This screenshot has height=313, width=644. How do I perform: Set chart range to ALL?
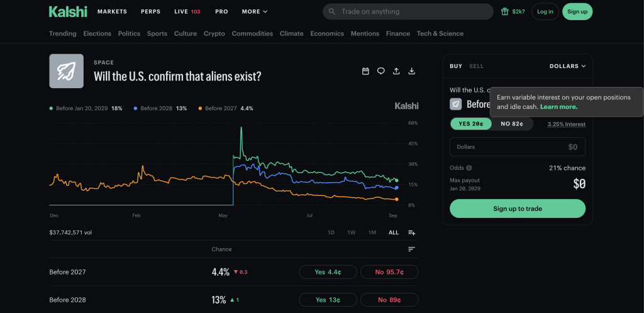tap(394, 232)
